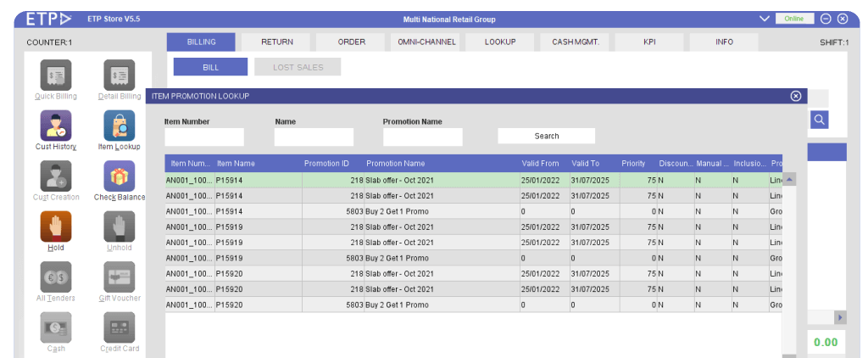Select the Credit Card icon
868x358 pixels.
click(x=119, y=327)
